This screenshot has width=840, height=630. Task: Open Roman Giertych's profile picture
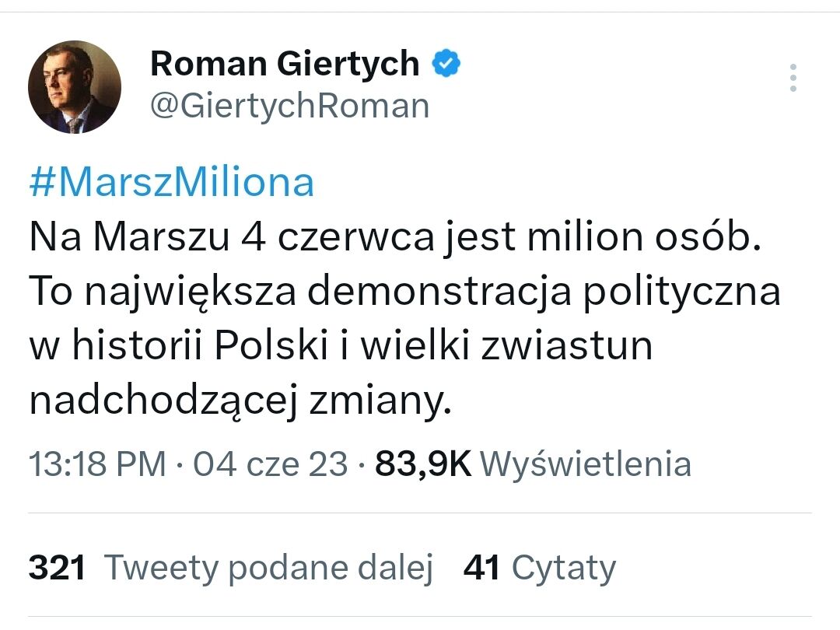(74, 87)
